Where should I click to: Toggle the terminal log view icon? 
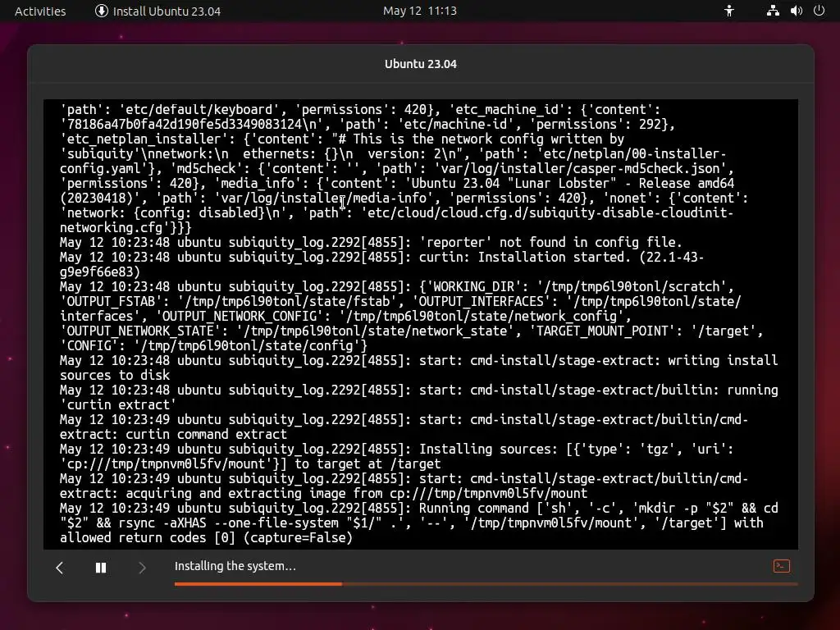(x=782, y=566)
